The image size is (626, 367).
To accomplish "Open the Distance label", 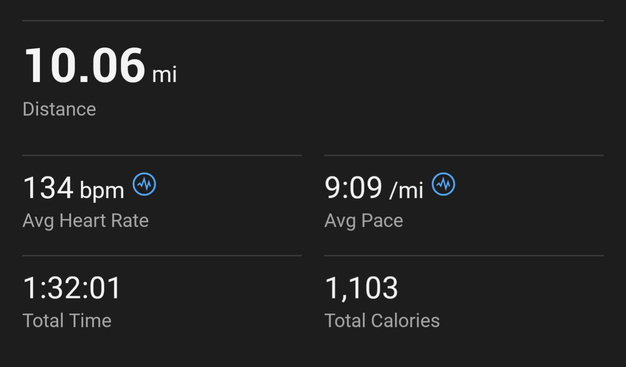I will click(59, 109).
